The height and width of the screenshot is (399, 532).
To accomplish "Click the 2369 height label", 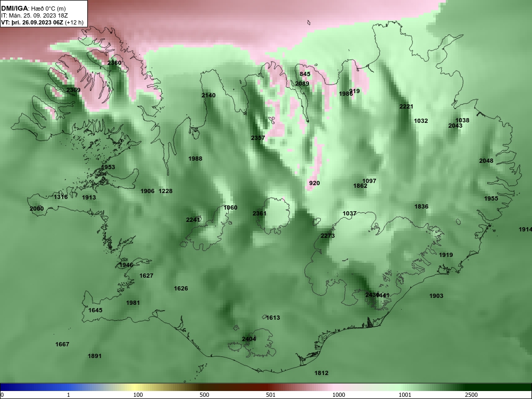I will click(x=73, y=90).
